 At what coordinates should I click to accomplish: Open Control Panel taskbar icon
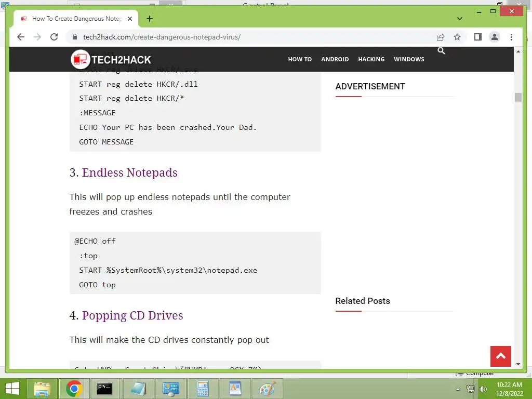click(170, 389)
